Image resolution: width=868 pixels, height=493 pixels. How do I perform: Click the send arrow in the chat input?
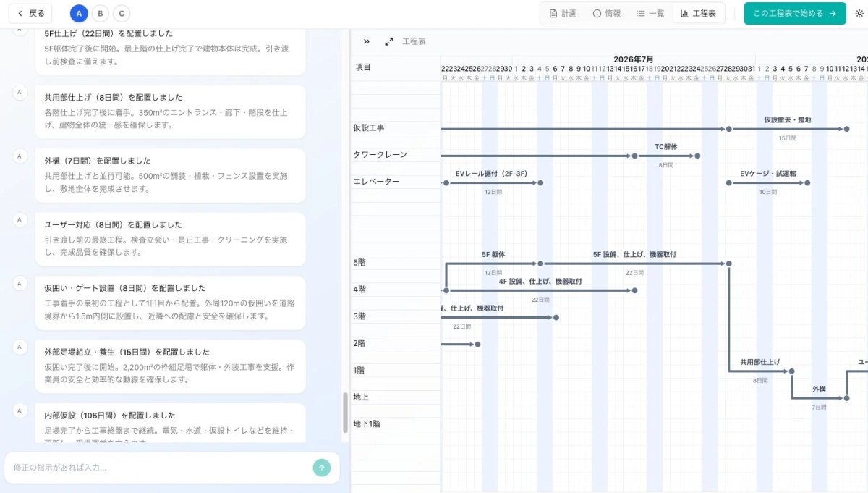(x=321, y=468)
